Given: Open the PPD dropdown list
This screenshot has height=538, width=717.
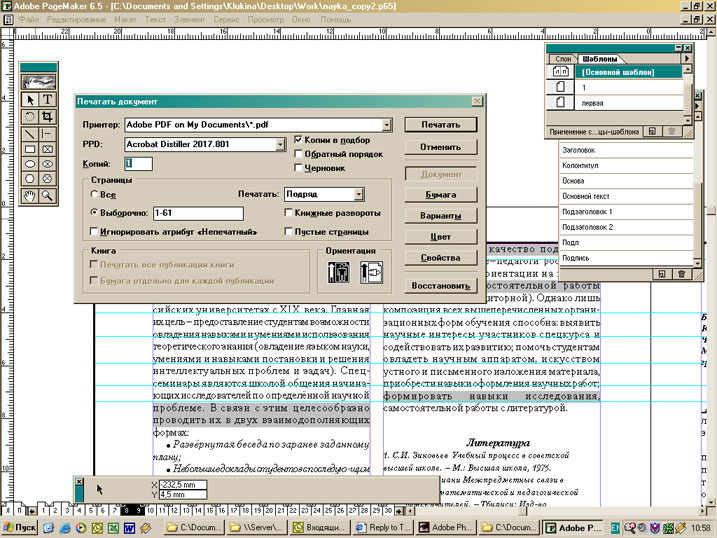Looking at the screenshot, I should coord(280,144).
